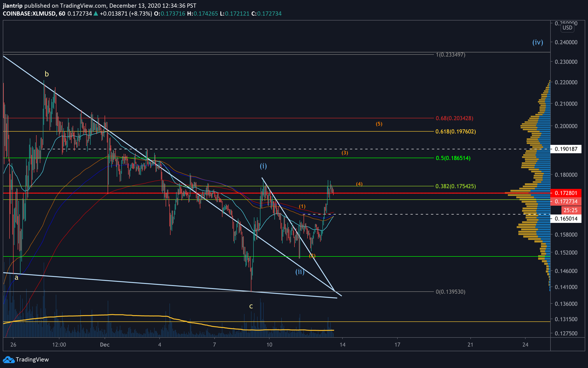Click the +0.013871 (+8.73%) change value

point(126,14)
